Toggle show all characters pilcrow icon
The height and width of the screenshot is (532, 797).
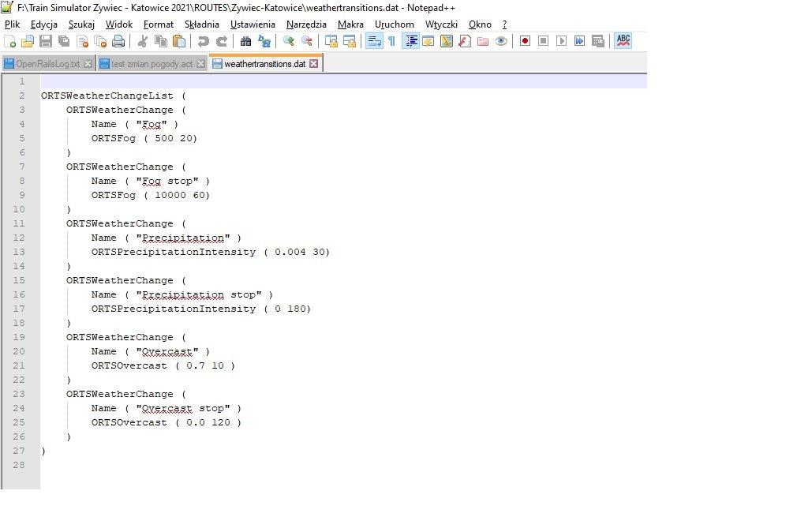tap(391, 41)
